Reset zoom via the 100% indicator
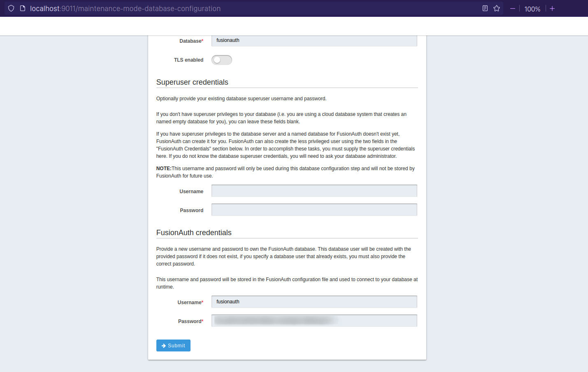Screen dimensions: 588x372 point(532,9)
